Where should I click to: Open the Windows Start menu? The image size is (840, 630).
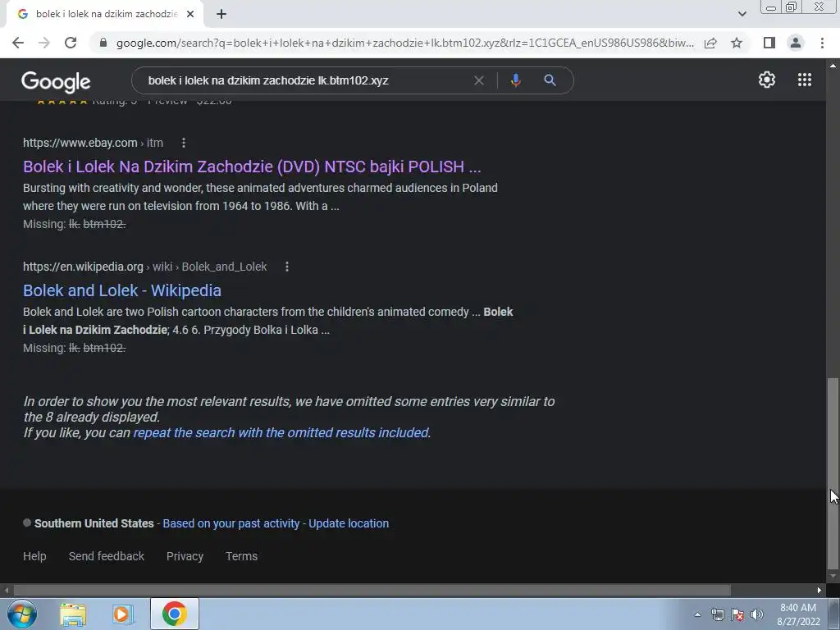click(22, 614)
